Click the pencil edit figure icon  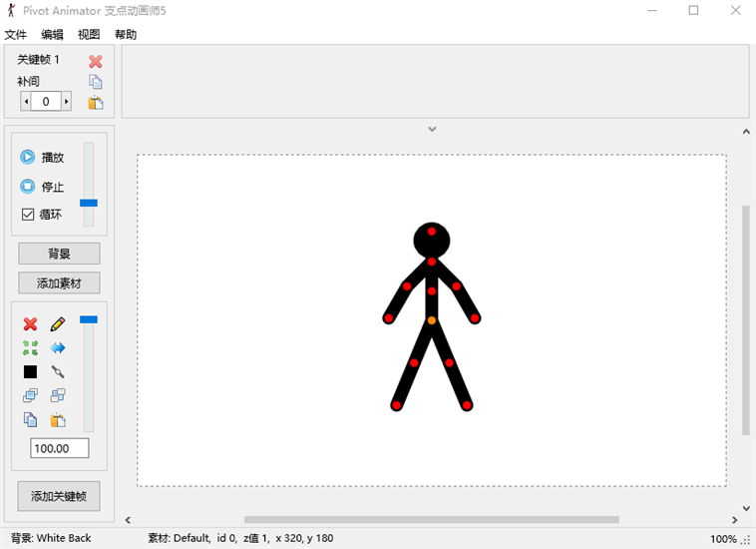[58, 324]
